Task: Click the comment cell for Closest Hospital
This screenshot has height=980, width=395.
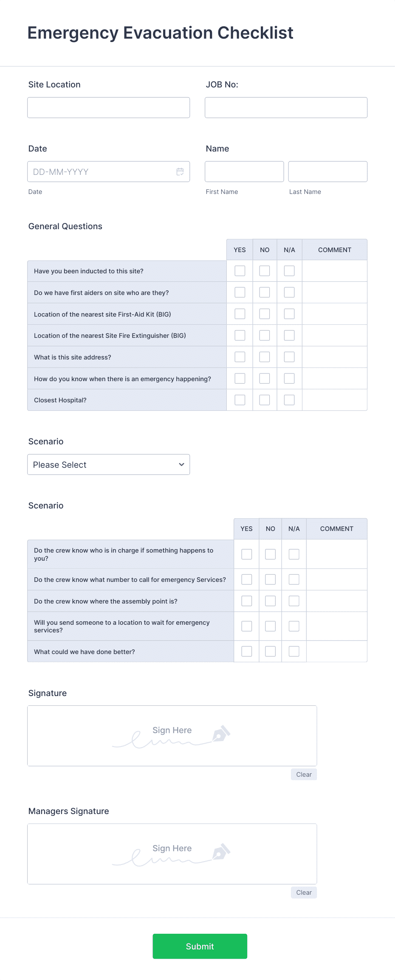Action: [335, 399]
